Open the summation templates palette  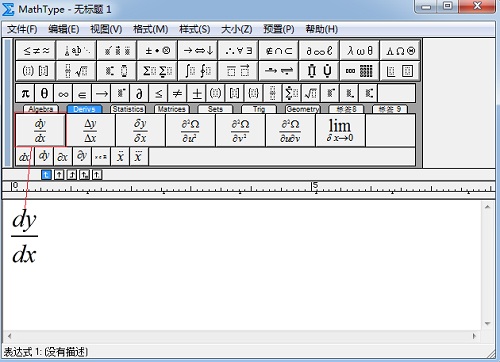(x=158, y=71)
